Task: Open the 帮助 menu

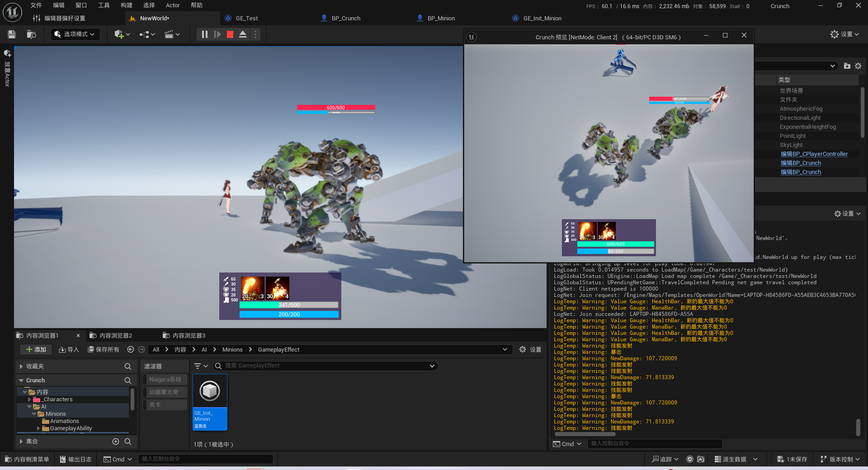Action: click(x=197, y=5)
